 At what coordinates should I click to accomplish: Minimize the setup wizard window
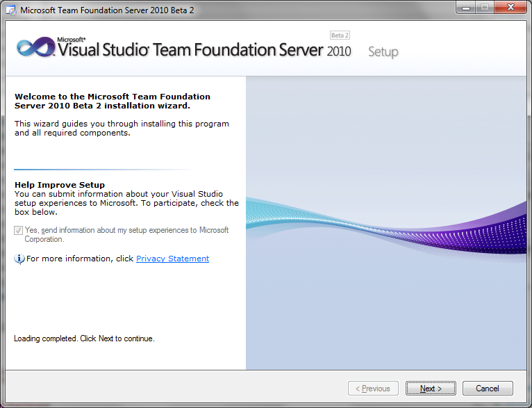(466, 8)
